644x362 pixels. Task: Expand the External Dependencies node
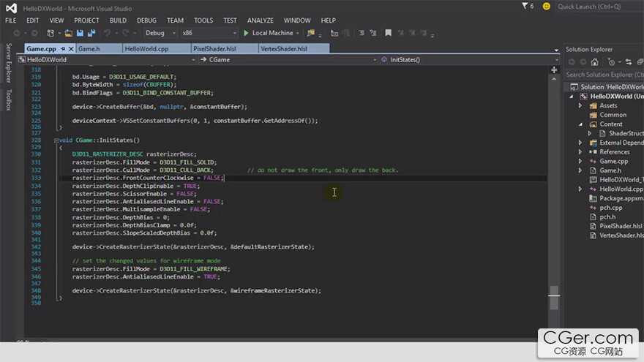580,143
